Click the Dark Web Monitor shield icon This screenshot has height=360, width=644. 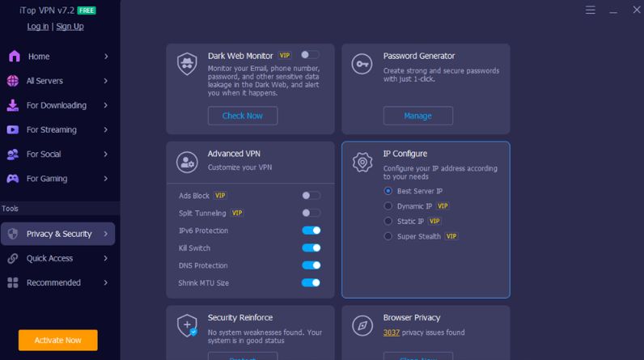pos(187,64)
